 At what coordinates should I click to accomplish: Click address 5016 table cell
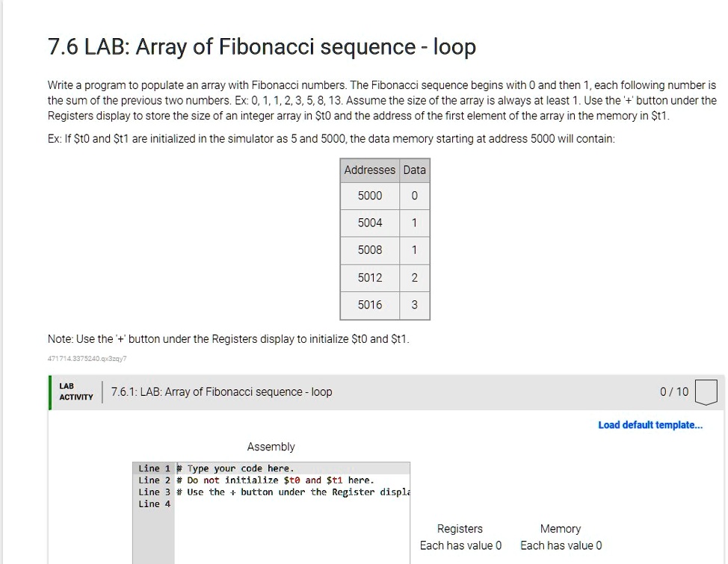pyautogui.click(x=369, y=305)
